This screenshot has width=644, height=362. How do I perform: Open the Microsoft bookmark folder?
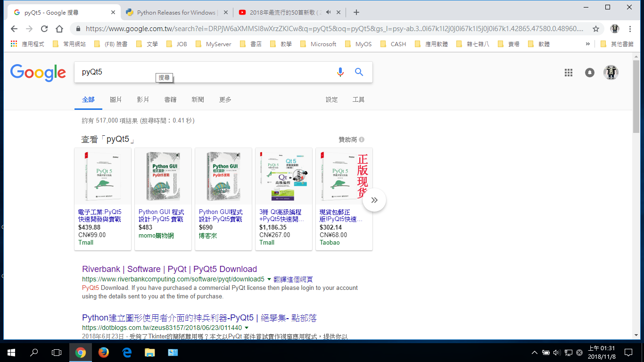point(318,44)
